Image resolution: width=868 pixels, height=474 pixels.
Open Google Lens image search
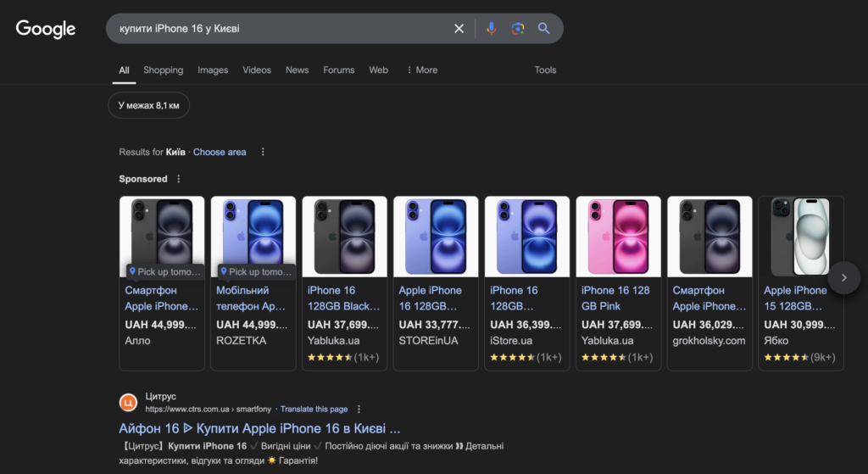click(517, 29)
